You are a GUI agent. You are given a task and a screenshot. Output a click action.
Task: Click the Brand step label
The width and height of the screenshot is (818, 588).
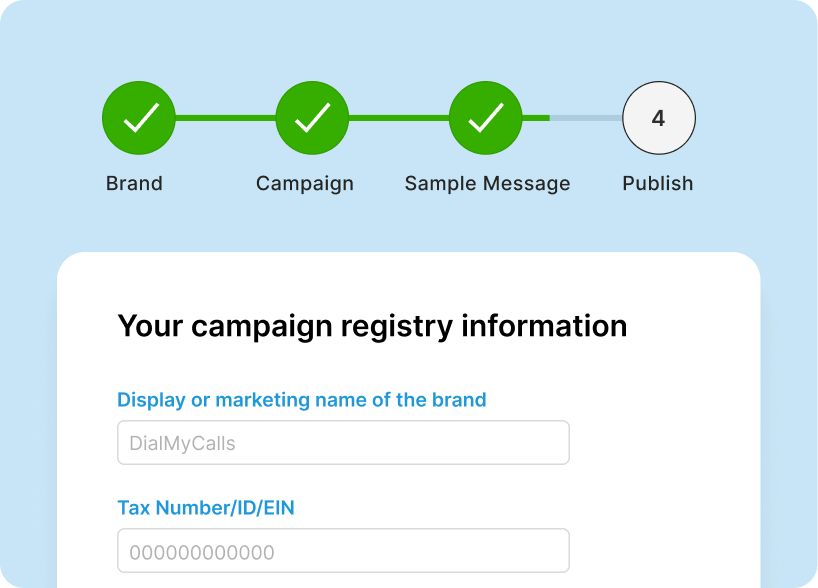(134, 184)
